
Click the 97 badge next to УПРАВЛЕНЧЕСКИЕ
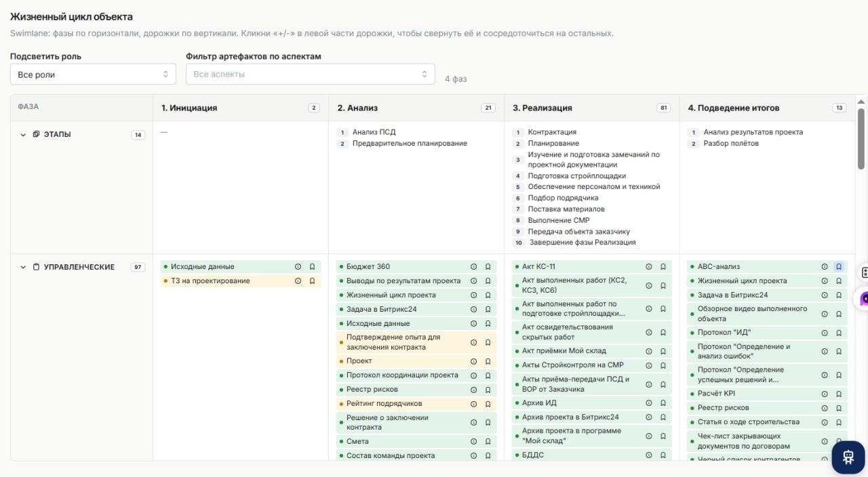[x=138, y=268]
